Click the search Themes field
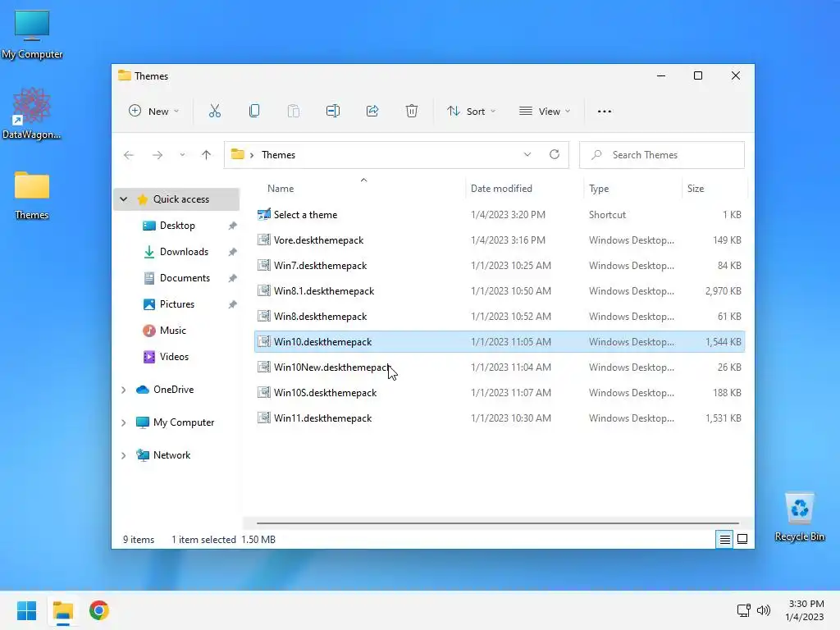 [662, 155]
